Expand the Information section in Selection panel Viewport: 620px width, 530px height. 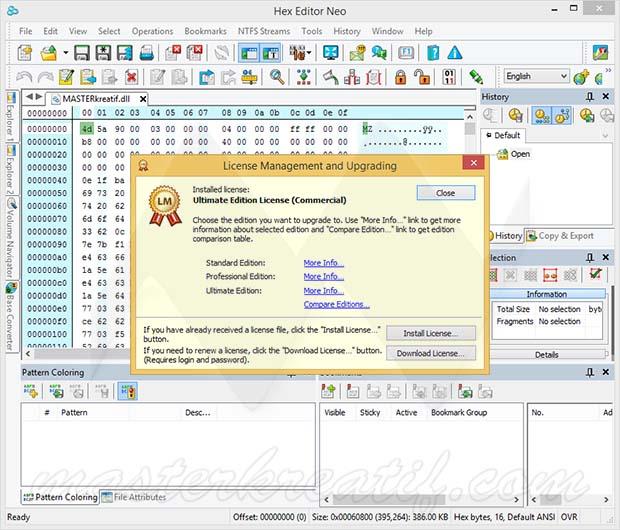pyautogui.click(x=547, y=294)
